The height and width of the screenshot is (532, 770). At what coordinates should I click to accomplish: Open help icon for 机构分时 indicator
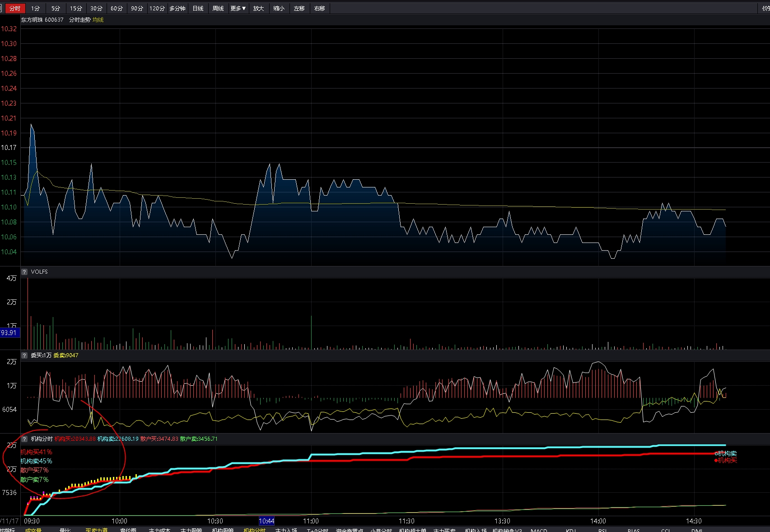(24, 439)
